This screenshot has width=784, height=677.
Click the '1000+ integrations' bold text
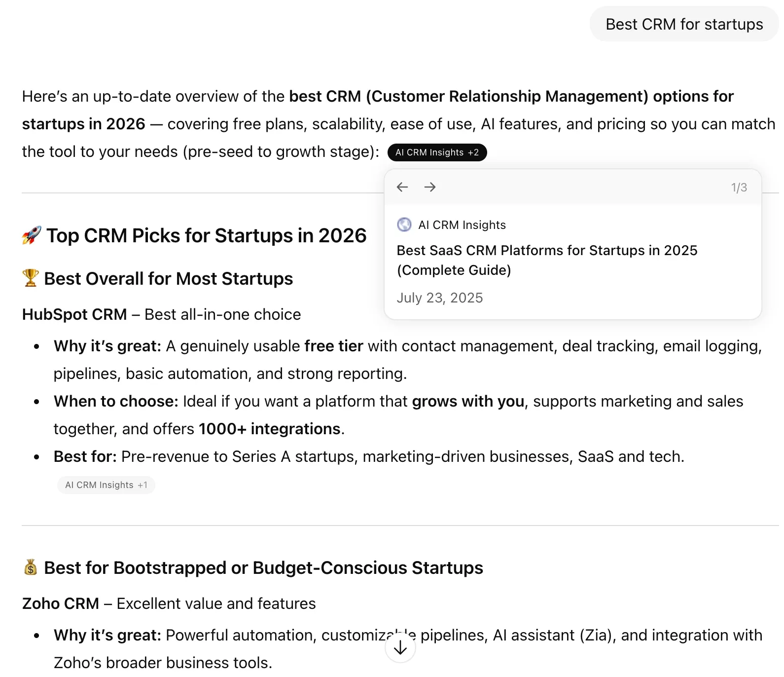coord(270,429)
